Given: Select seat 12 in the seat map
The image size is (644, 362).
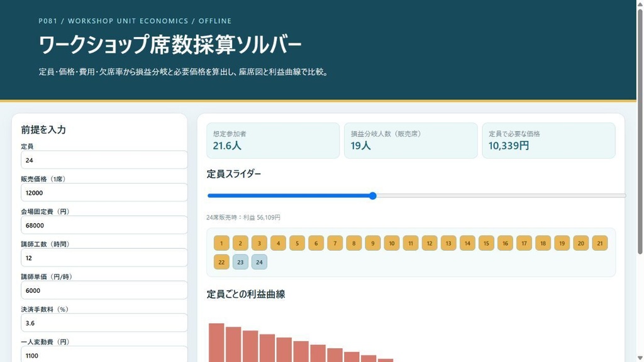Looking at the screenshot, I should click(x=429, y=243).
